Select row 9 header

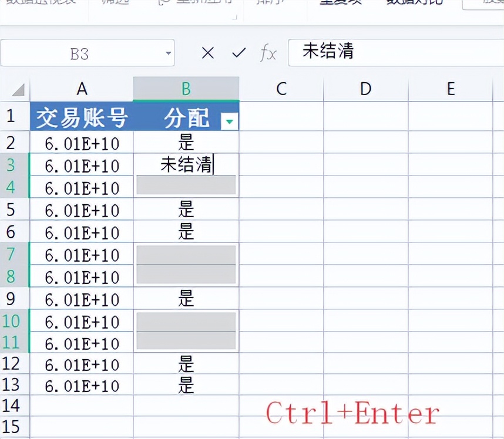click(x=15, y=298)
